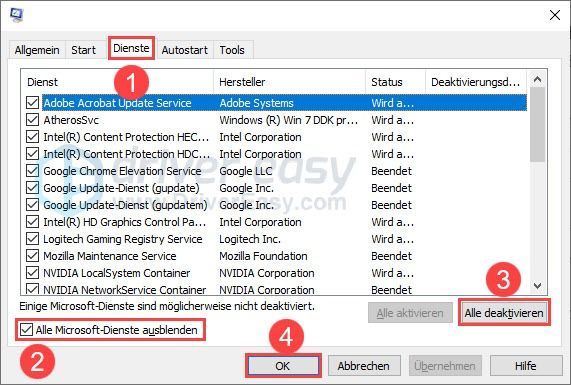Toggle the AtherosSvc service checkbox

[32, 120]
